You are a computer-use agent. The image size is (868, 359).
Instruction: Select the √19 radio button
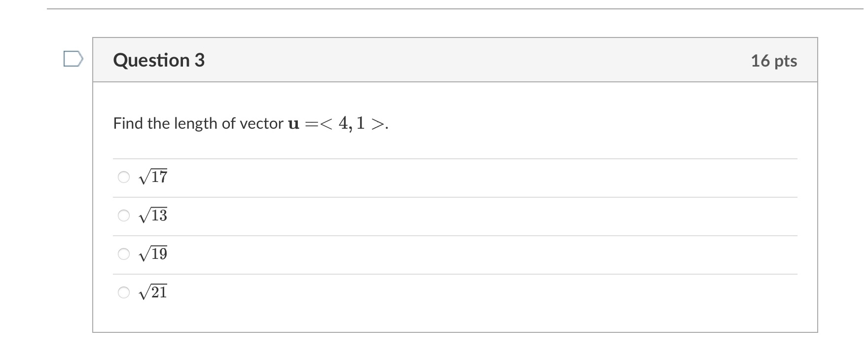[123, 253]
